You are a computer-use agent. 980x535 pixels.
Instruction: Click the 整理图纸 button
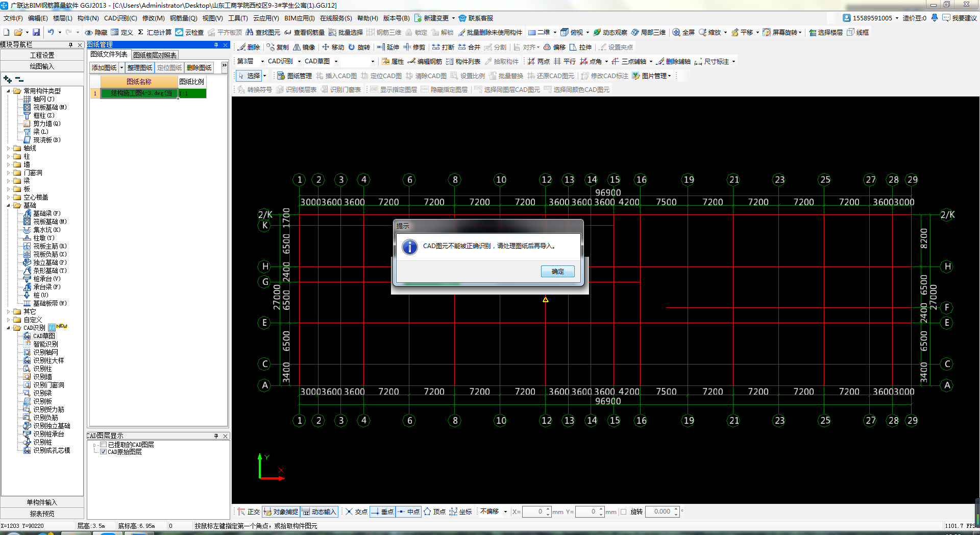click(140, 67)
